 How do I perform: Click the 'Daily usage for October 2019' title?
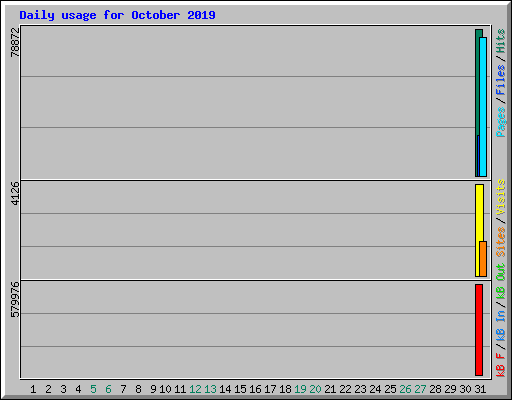(x=117, y=15)
